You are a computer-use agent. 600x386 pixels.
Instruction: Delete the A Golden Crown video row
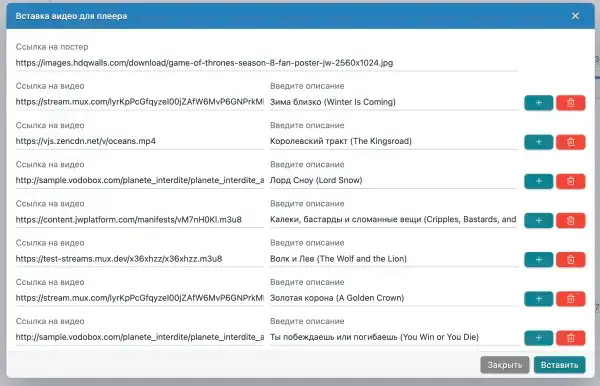point(571,299)
